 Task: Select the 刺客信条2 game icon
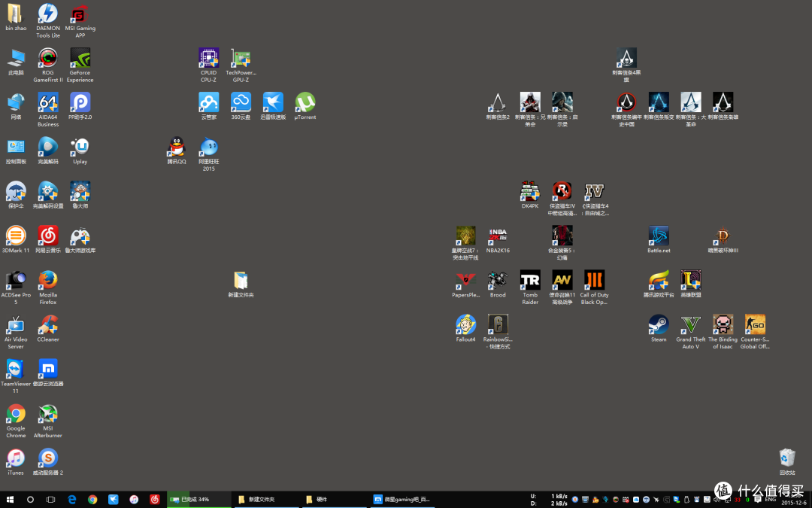pyautogui.click(x=498, y=106)
